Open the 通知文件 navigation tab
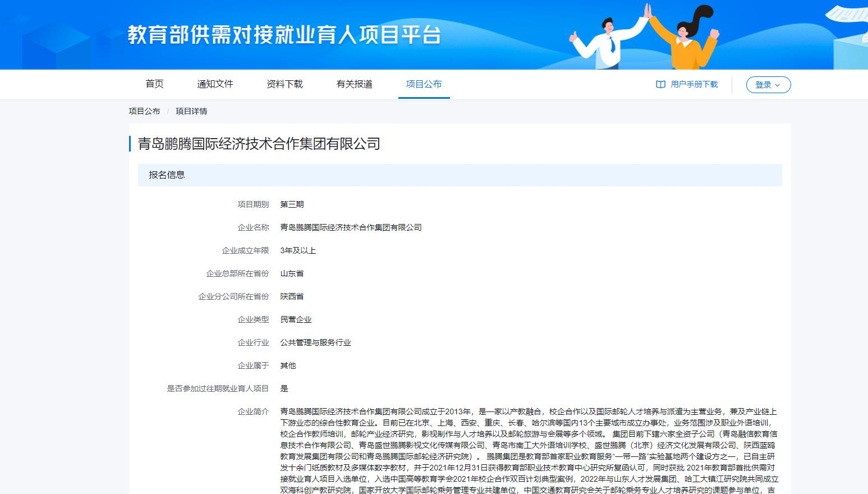The image size is (868, 494). pos(215,84)
